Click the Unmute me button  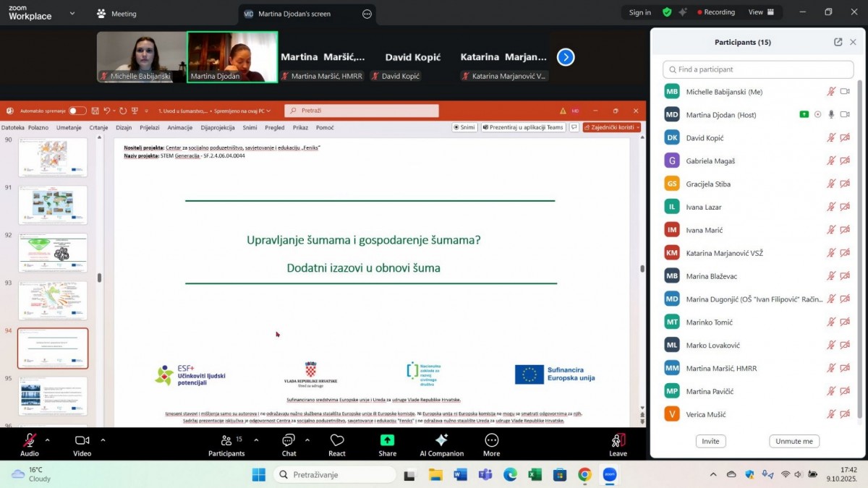[x=794, y=441]
